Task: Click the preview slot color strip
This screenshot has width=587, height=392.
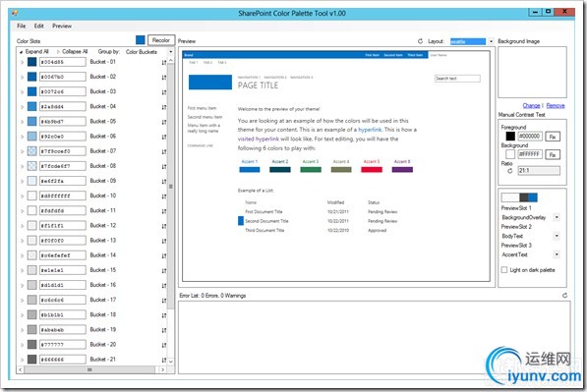Action: pyautogui.click(x=519, y=197)
